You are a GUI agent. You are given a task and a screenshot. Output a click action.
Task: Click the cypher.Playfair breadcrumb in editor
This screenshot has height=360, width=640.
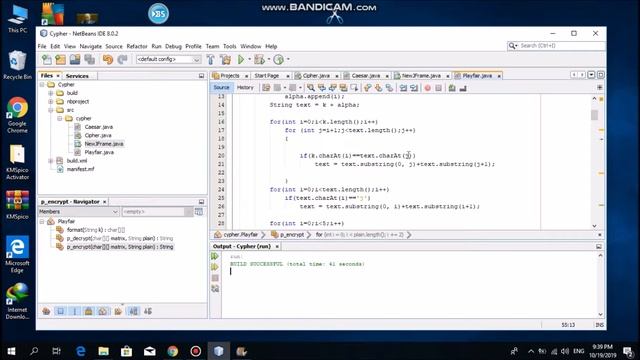click(240, 235)
